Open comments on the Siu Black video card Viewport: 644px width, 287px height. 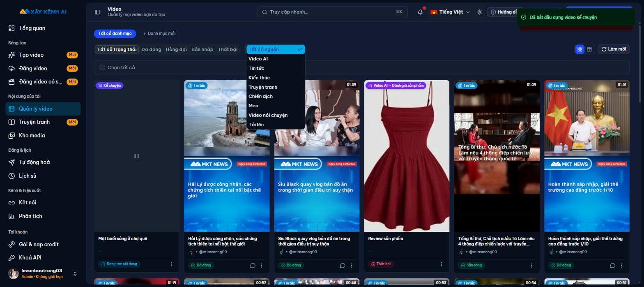pos(343,265)
